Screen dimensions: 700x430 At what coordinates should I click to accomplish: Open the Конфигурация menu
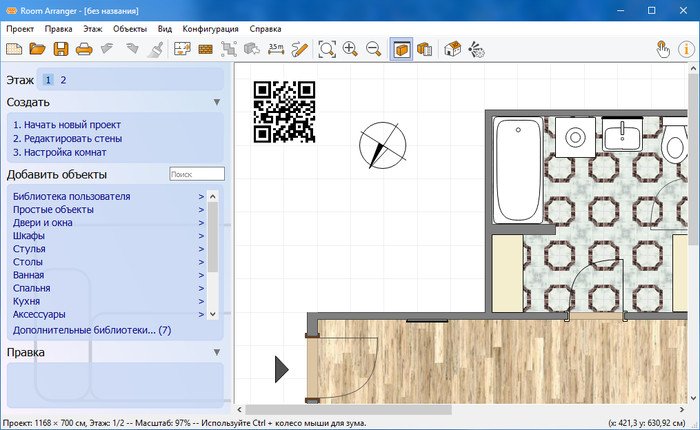click(209, 29)
